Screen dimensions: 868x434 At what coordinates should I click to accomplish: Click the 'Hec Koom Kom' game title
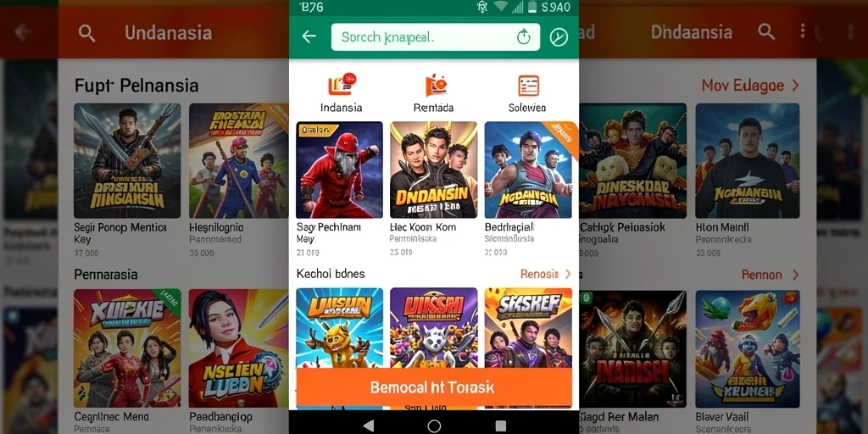tap(423, 227)
